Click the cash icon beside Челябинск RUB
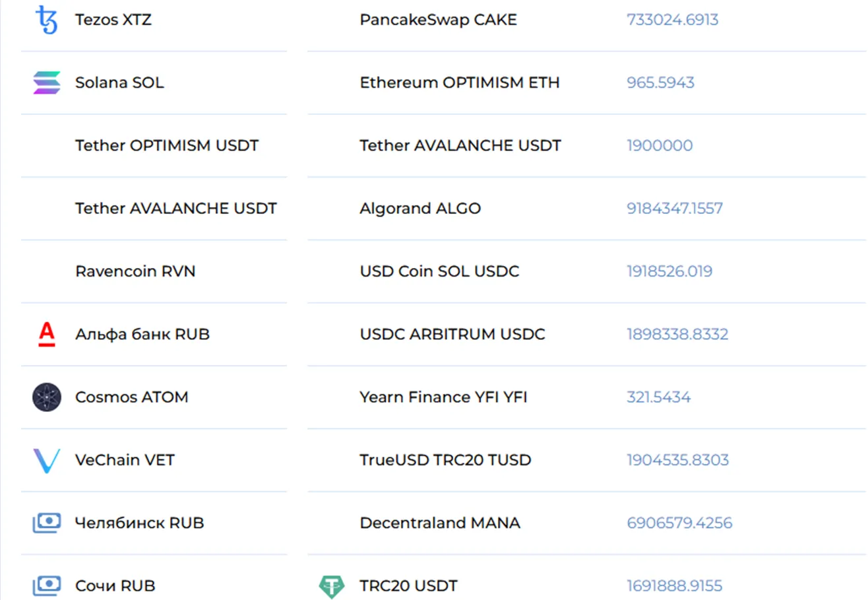This screenshot has height=600, width=868. click(47, 523)
